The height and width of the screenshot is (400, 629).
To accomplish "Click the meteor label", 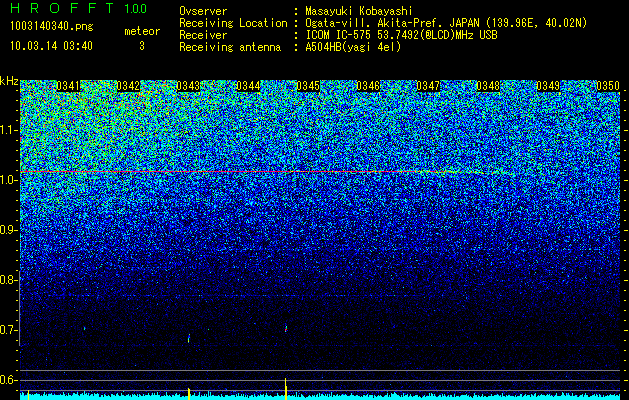I will (x=142, y=31).
